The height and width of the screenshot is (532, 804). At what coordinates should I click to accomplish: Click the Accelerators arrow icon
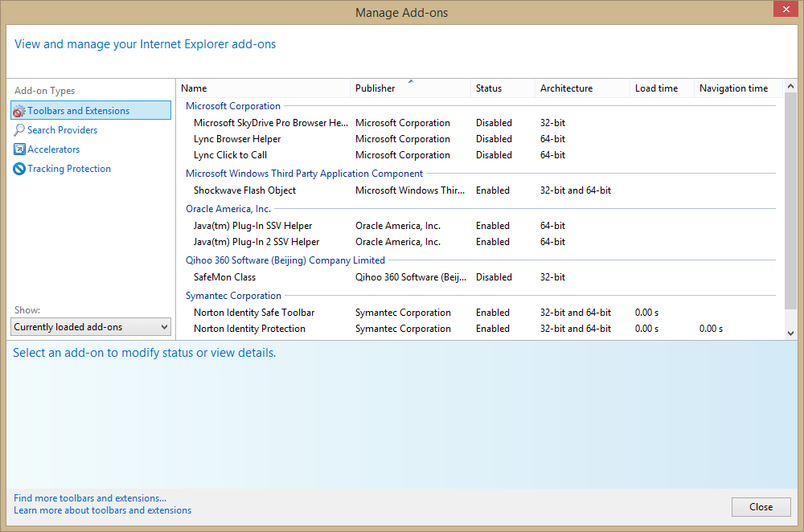tap(19, 149)
